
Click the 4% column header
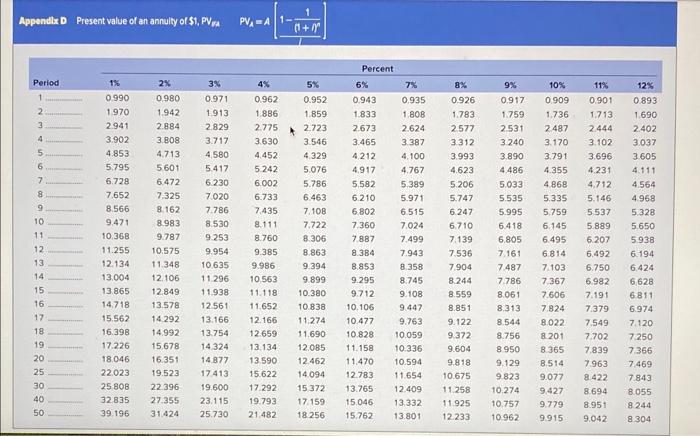coord(263,84)
